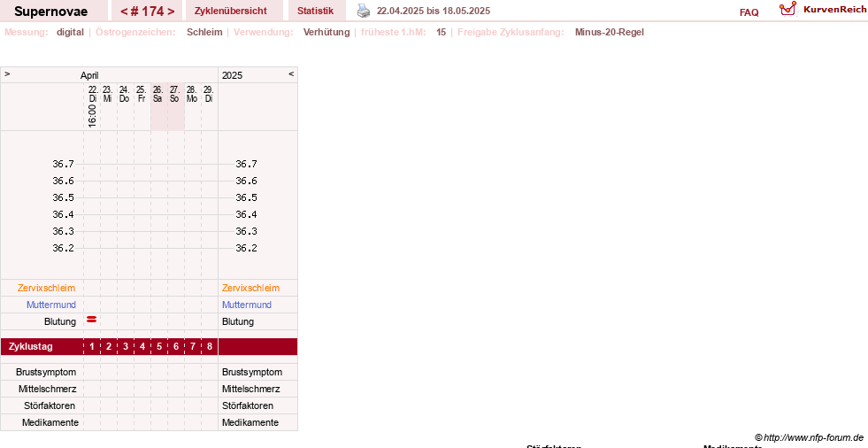This screenshot has width=868, height=448.
Task: Click the 'digital' measurement setting
Action: (70, 32)
